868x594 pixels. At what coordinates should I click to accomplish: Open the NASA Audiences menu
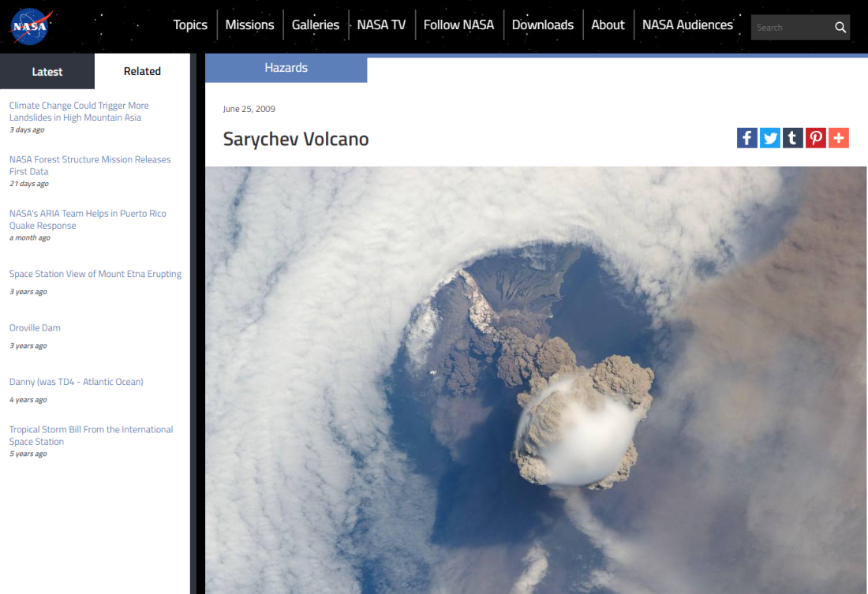click(687, 25)
